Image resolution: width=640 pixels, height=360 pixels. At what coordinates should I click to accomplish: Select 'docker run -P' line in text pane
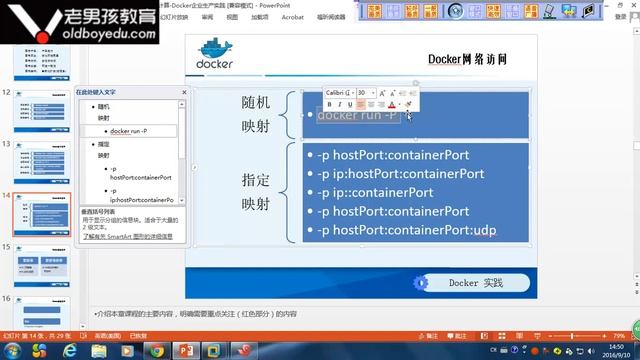(x=129, y=131)
